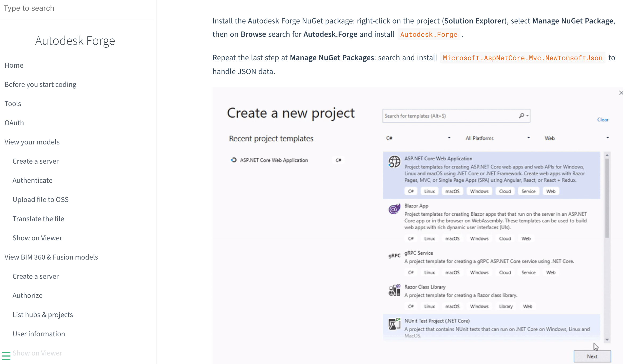Click Microsoft.AspNetCore.Mvc.NewtonsoftJson code text
Viewport: 626px width, 364px height.
tap(523, 58)
